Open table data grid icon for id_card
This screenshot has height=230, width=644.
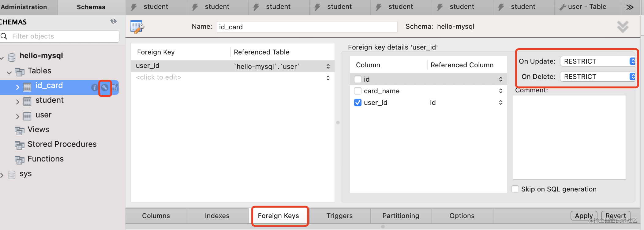tap(115, 88)
